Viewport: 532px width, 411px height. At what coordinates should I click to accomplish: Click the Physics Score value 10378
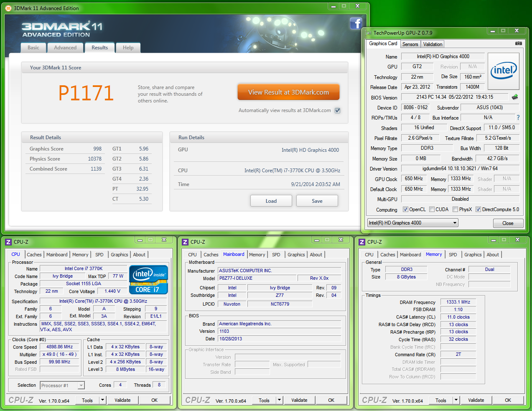click(94, 159)
